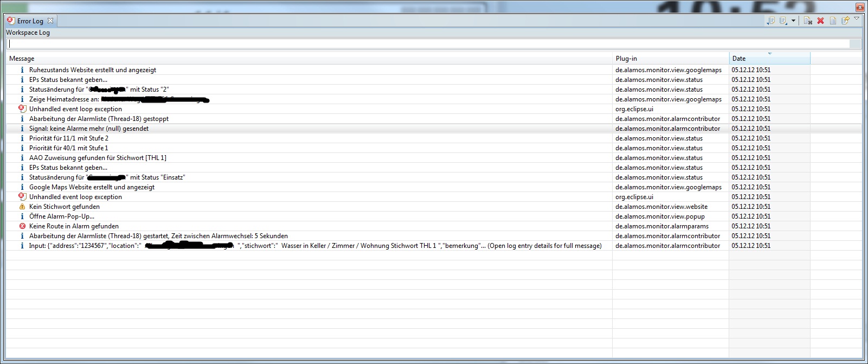Click the Clear Log Viewer icon
Image resolution: width=868 pixels, height=364 pixels.
pos(808,21)
